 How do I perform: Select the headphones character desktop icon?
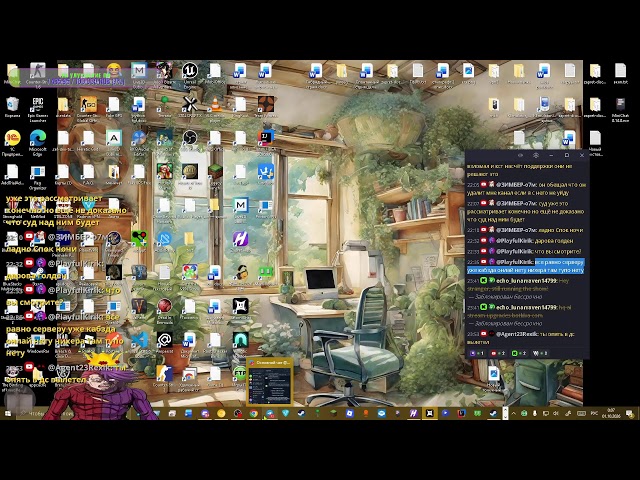[240, 274]
